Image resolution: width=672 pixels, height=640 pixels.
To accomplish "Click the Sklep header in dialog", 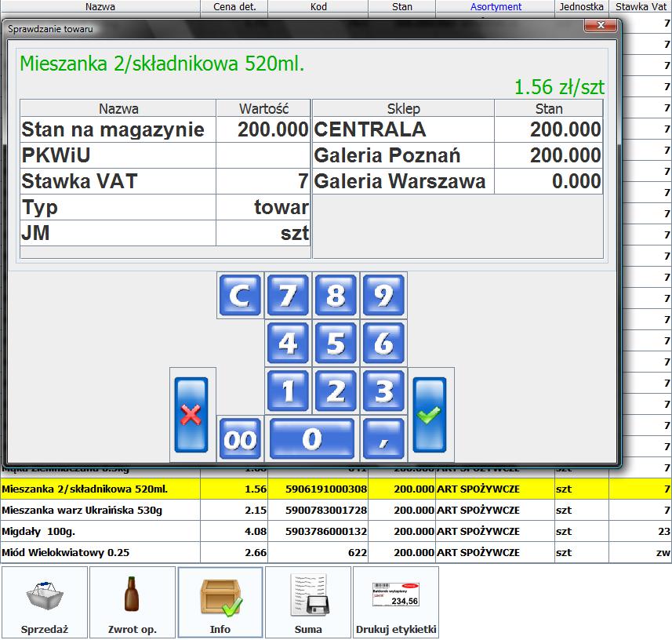I will point(403,108).
